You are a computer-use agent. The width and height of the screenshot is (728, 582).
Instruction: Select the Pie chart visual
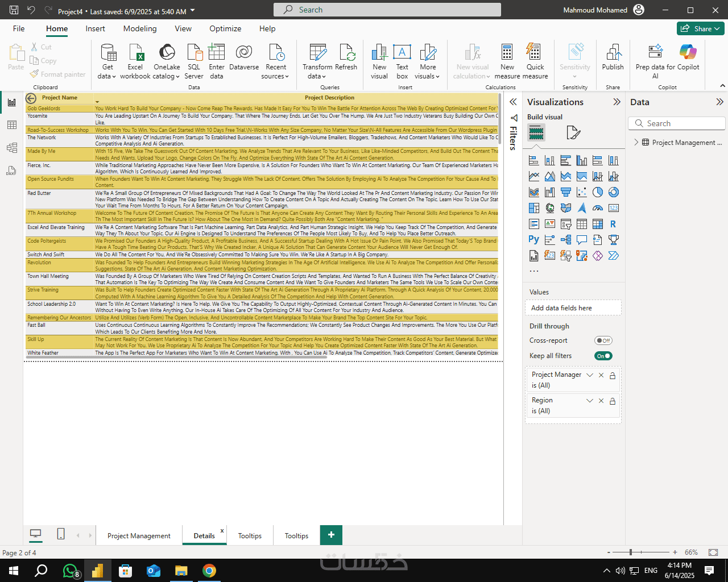pos(597,192)
